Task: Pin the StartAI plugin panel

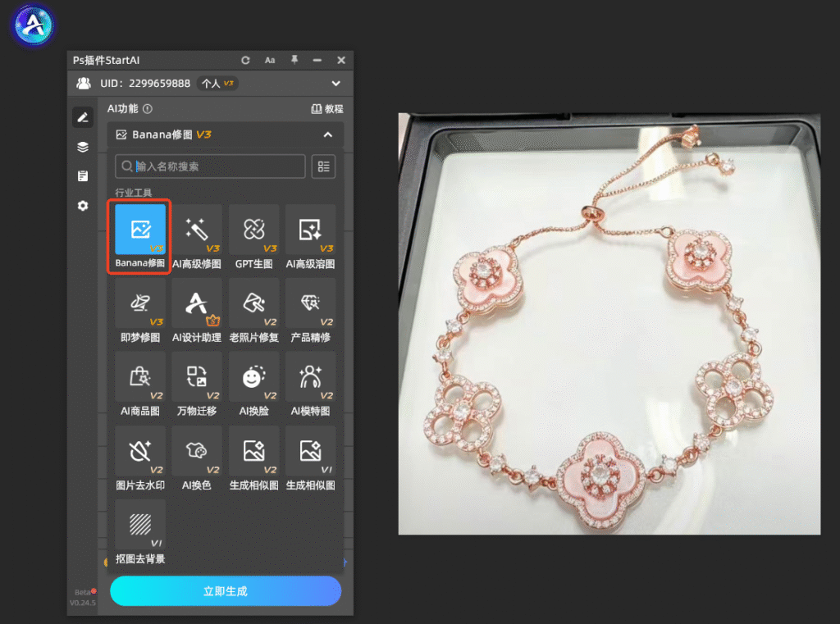Action: pos(294,60)
